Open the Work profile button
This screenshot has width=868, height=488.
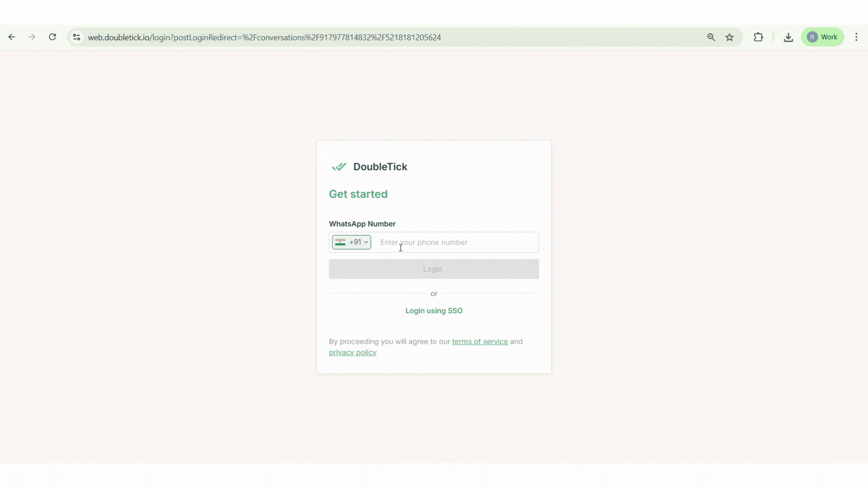click(822, 37)
